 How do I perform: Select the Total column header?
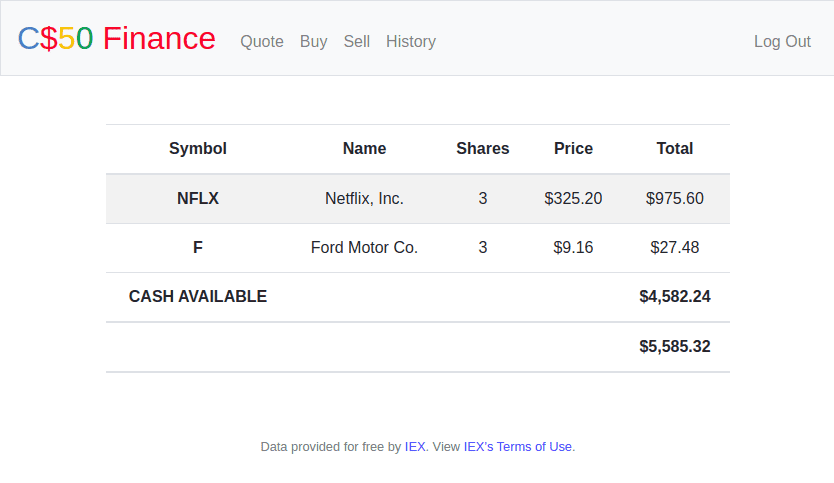click(674, 148)
